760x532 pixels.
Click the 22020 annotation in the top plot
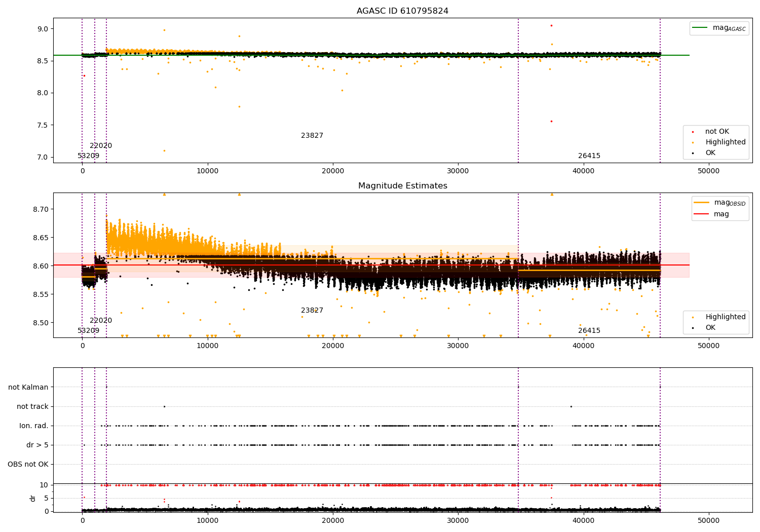(x=101, y=146)
